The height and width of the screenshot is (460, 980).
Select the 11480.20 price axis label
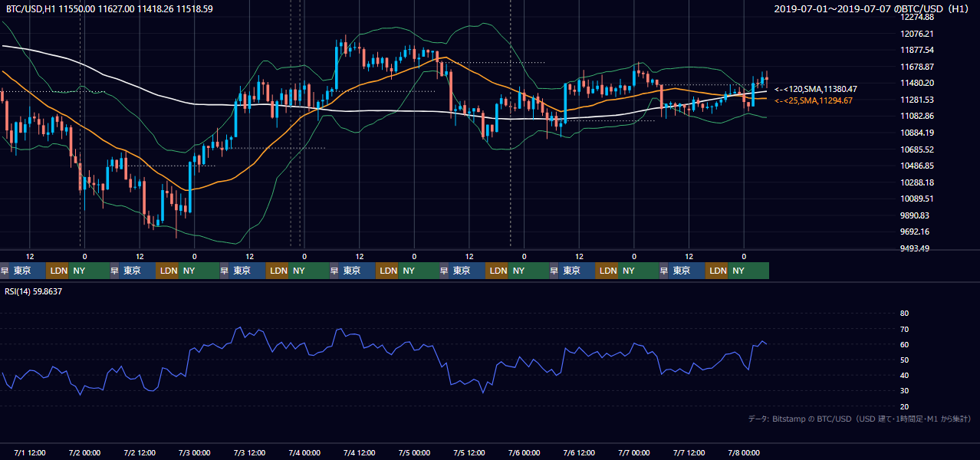pos(917,83)
